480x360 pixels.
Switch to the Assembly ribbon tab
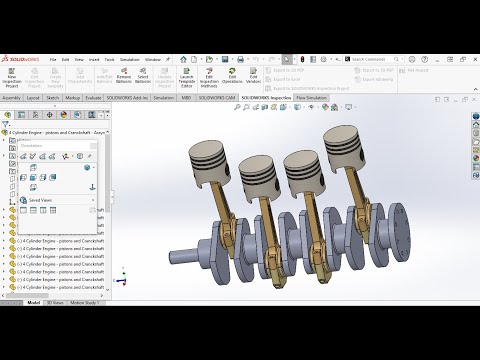tap(11, 98)
